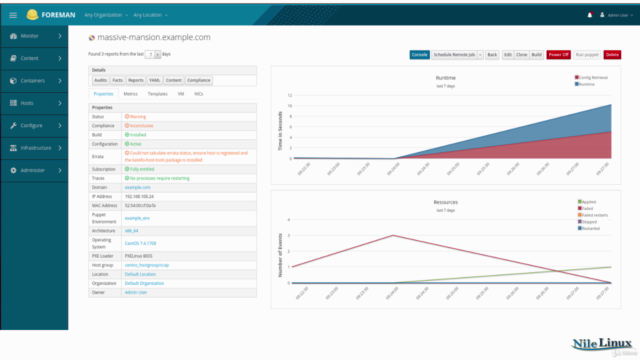640x360 pixels.
Task: Click the Foreman helmet logo
Action: click(32, 15)
